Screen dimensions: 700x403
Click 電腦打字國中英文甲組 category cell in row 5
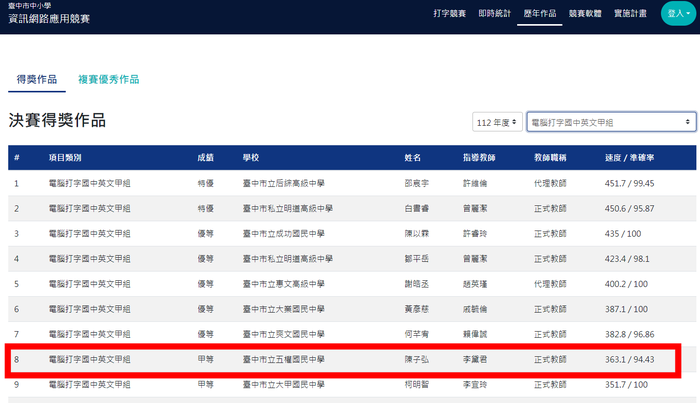[89, 284]
